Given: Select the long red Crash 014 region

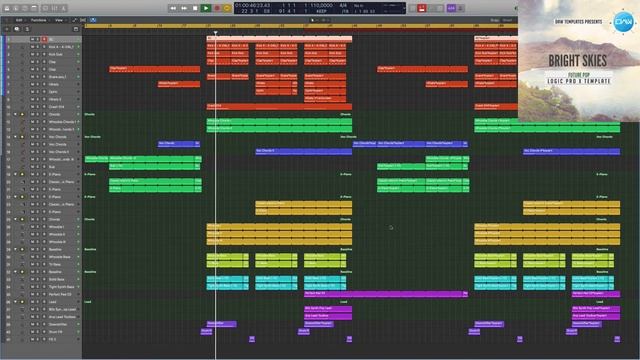Looking at the screenshot, I should click(279, 107).
